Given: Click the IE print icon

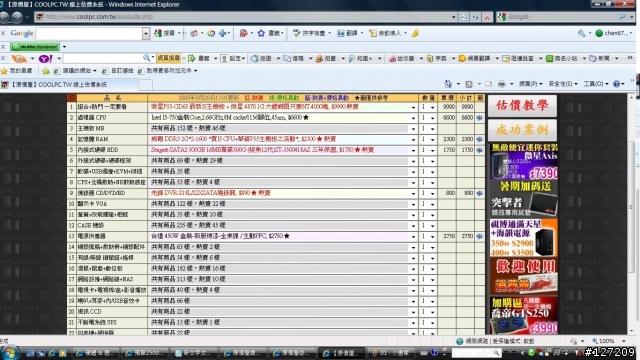Looking at the screenshot, I should point(502,84).
